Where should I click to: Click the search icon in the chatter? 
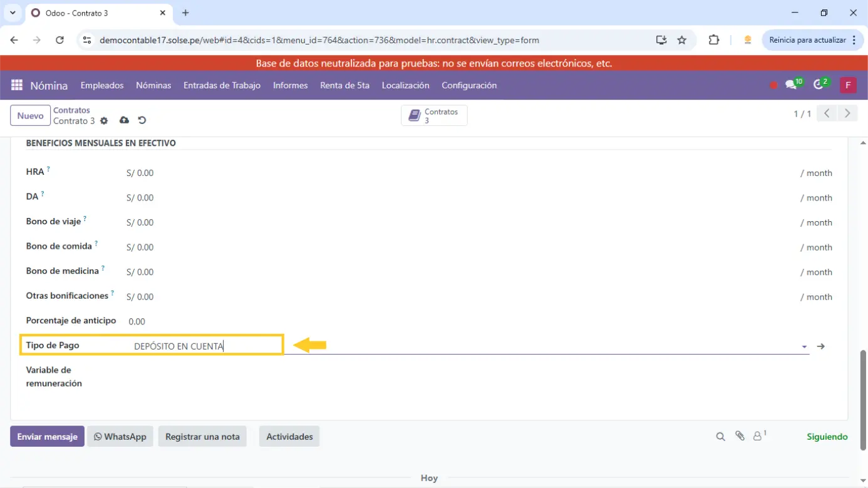pos(720,437)
